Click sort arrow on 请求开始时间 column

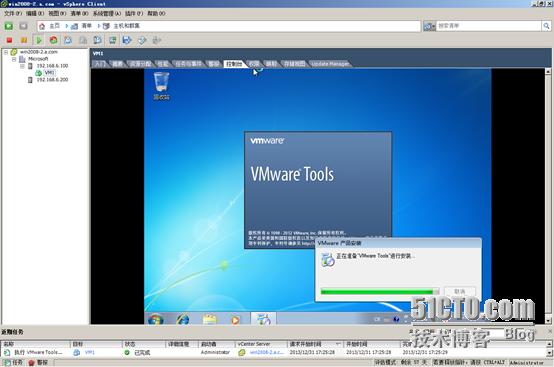tap(338, 344)
